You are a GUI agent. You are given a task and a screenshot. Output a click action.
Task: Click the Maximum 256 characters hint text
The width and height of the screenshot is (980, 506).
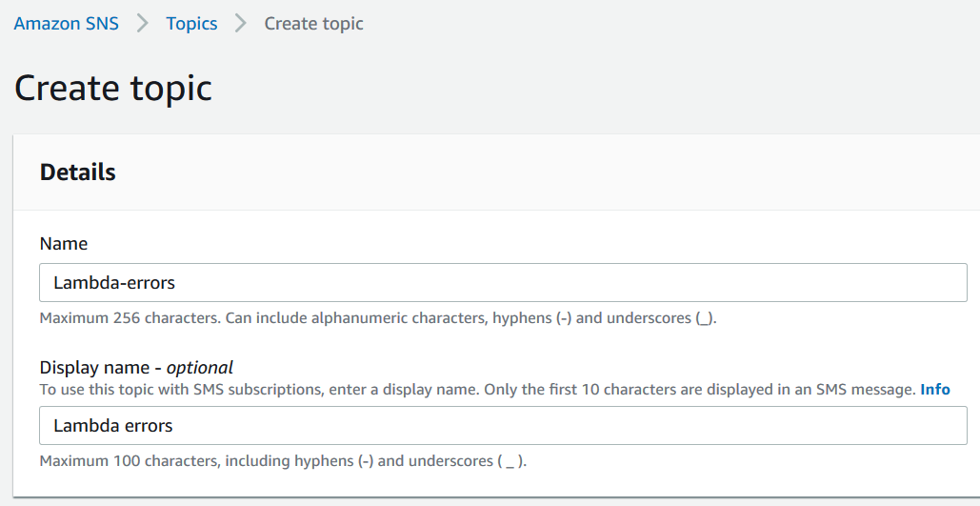(x=378, y=317)
